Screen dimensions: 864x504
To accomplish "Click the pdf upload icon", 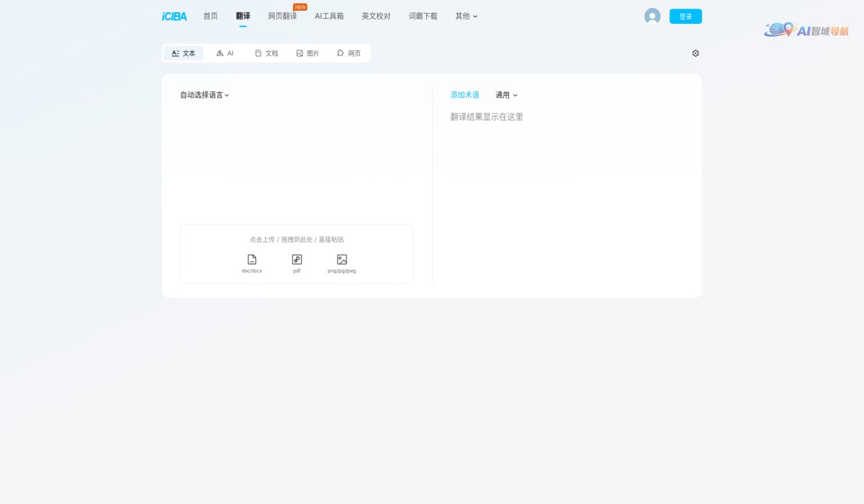I will 296,260.
